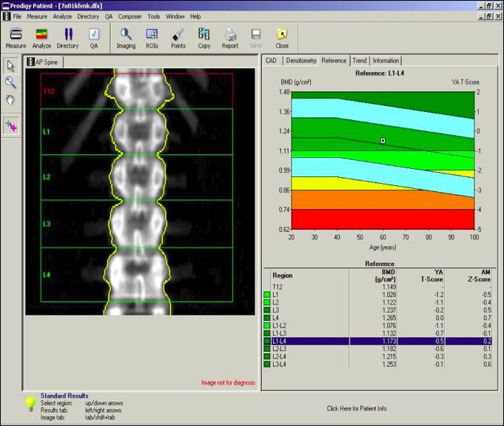
Task: Select the L2-L3 region row
Action: pos(377,349)
